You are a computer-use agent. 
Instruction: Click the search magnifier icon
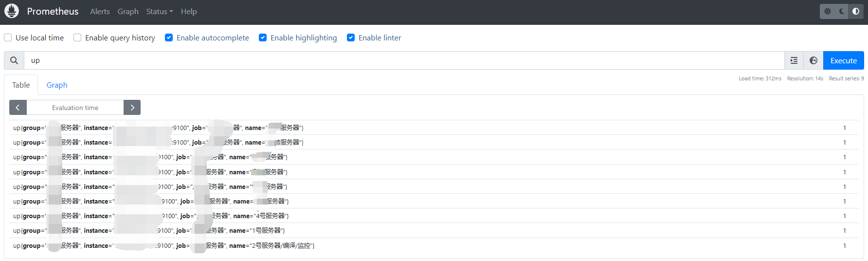[14, 60]
